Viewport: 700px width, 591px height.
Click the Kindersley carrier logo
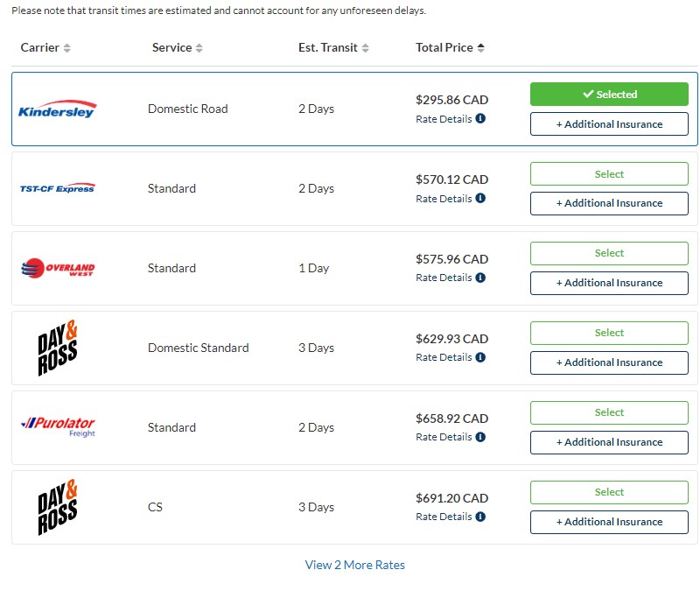pyautogui.click(x=57, y=109)
